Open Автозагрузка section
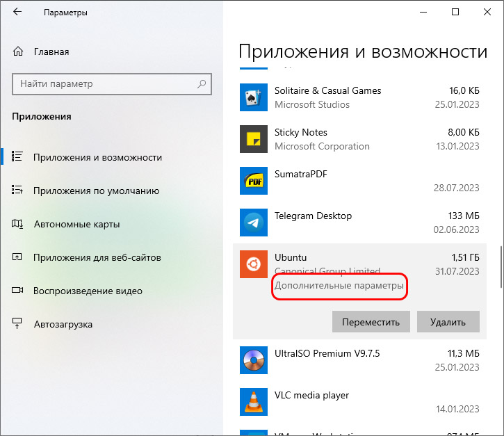Screen dimensions: 504x436 63,325
